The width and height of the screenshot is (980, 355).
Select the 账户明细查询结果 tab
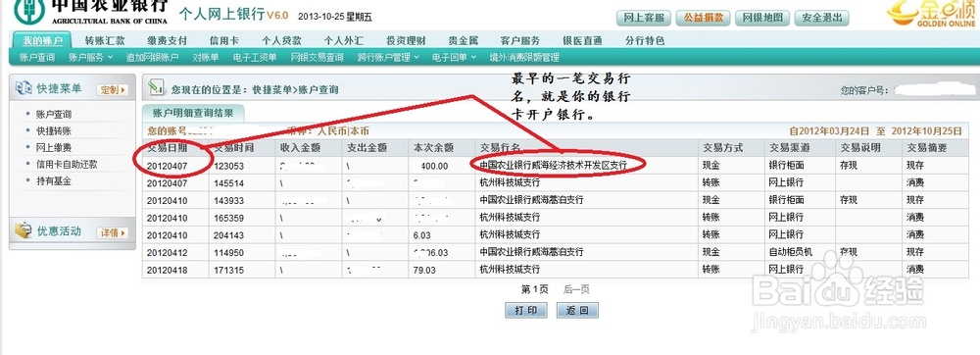[x=193, y=113]
